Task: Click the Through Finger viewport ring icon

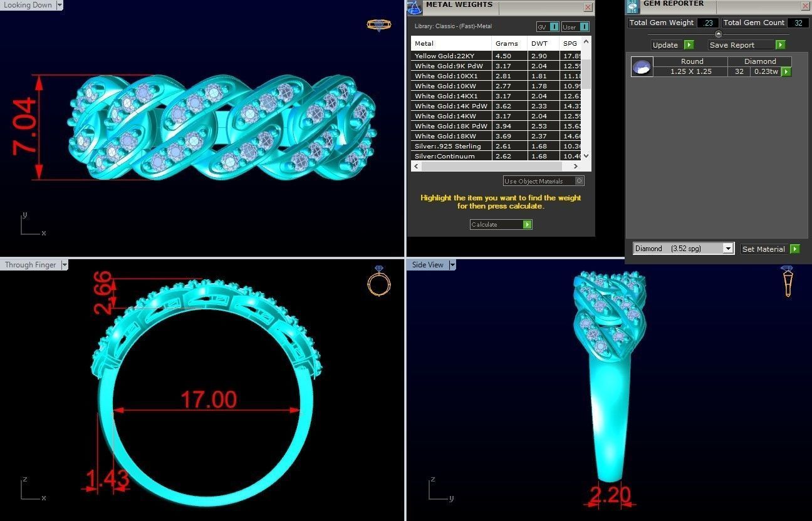Action: (379, 281)
